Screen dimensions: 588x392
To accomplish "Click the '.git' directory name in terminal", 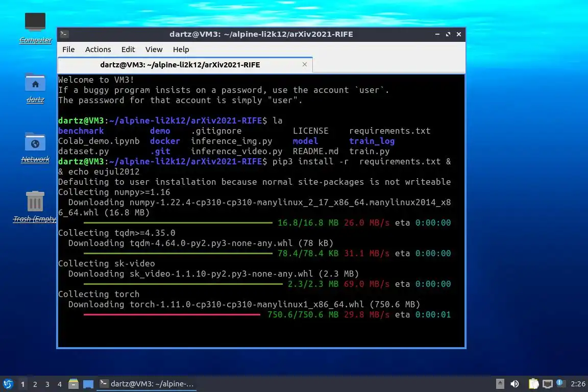I will [x=160, y=151].
